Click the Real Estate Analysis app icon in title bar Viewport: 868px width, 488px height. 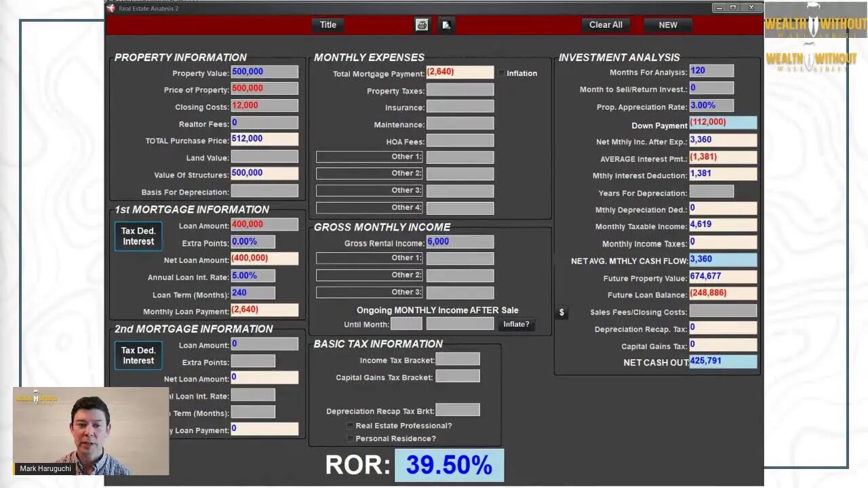(x=111, y=8)
